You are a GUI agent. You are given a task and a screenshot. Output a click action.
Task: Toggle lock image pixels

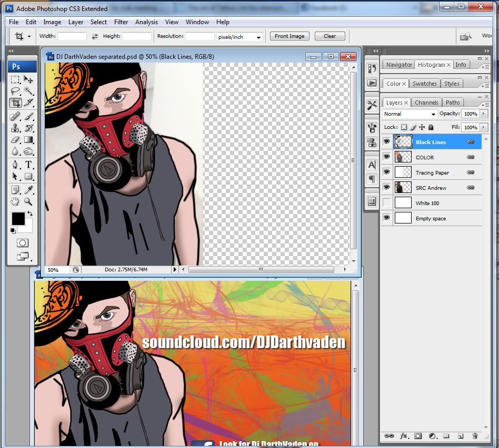click(413, 127)
